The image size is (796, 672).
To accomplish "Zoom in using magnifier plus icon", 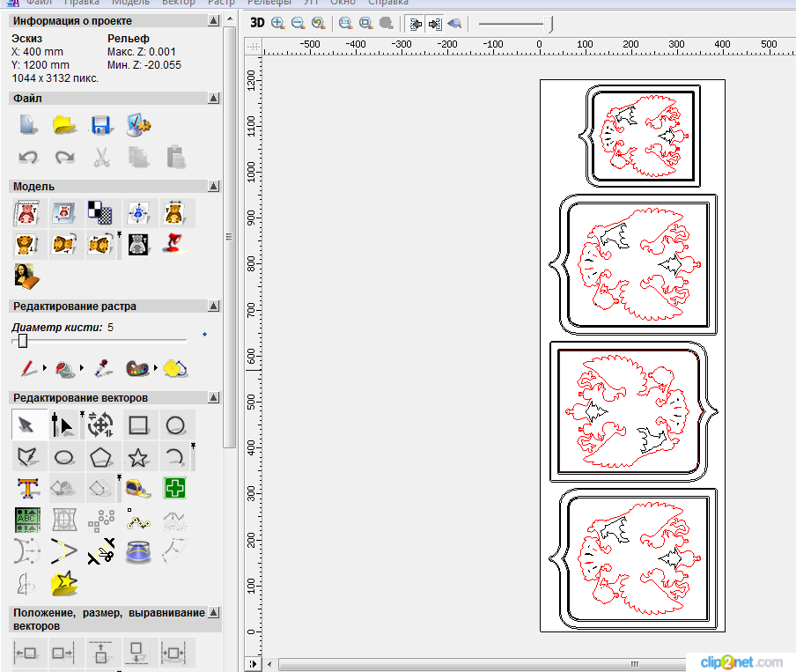I will pos(277,24).
